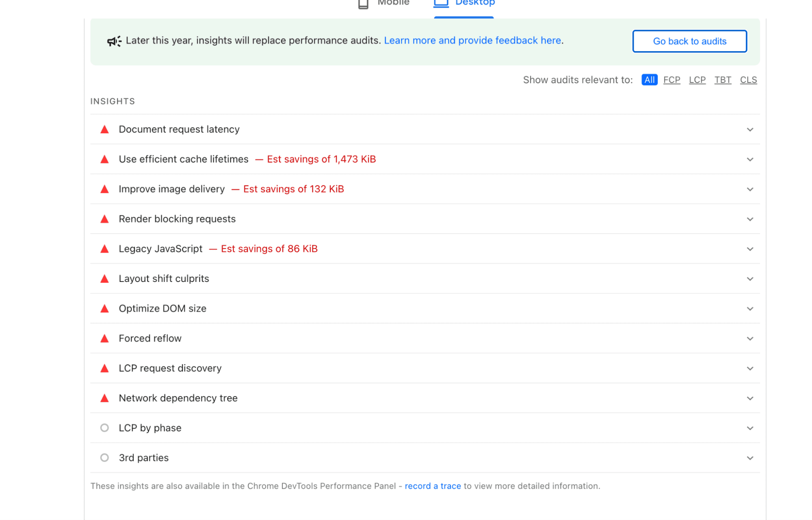The height and width of the screenshot is (520, 812).
Task: Filter audits relevant to TBT
Action: pos(723,80)
